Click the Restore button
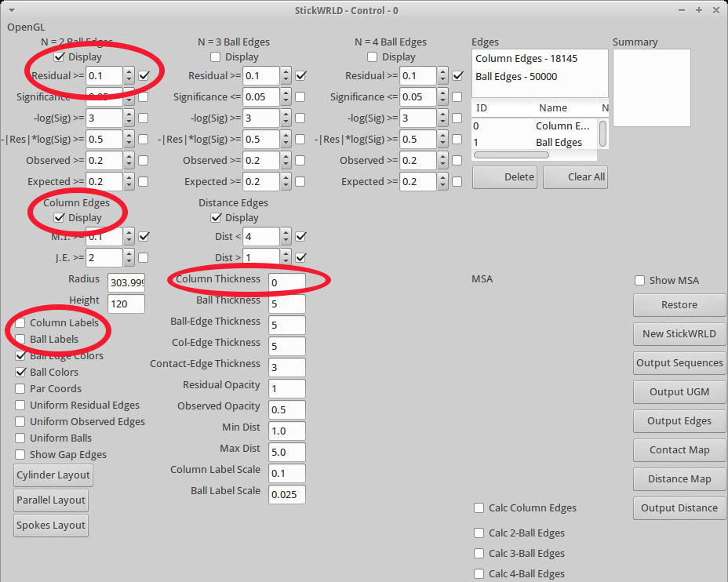This screenshot has width=728, height=582. click(x=679, y=305)
